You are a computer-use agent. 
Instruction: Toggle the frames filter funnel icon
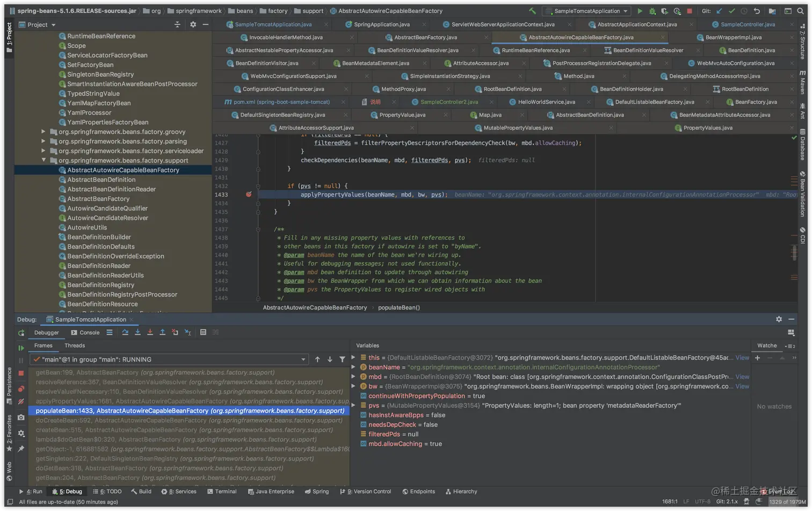click(x=342, y=359)
